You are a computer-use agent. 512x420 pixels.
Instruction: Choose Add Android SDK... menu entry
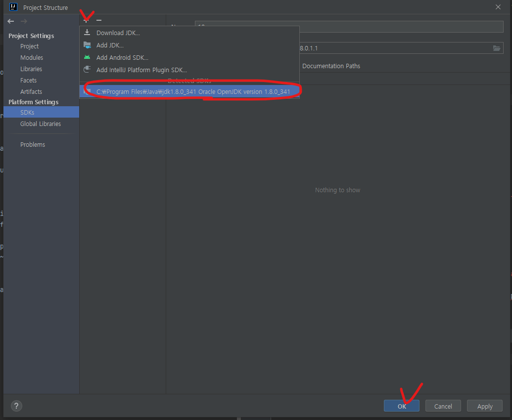(x=189, y=57)
